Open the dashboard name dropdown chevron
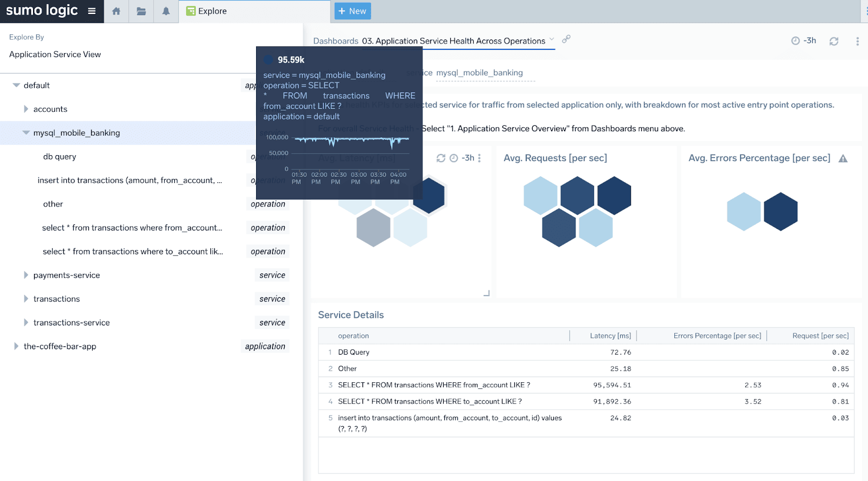 click(x=552, y=39)
